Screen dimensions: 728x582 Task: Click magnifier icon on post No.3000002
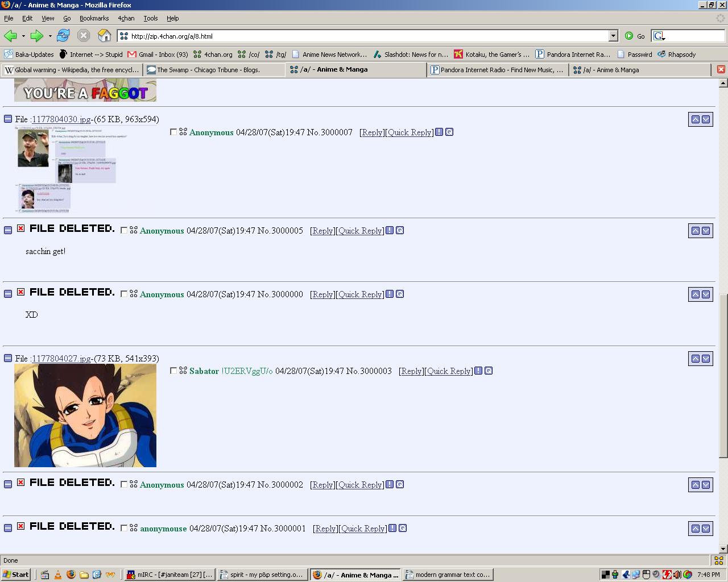pyautogui.click(x=400, y=484)
